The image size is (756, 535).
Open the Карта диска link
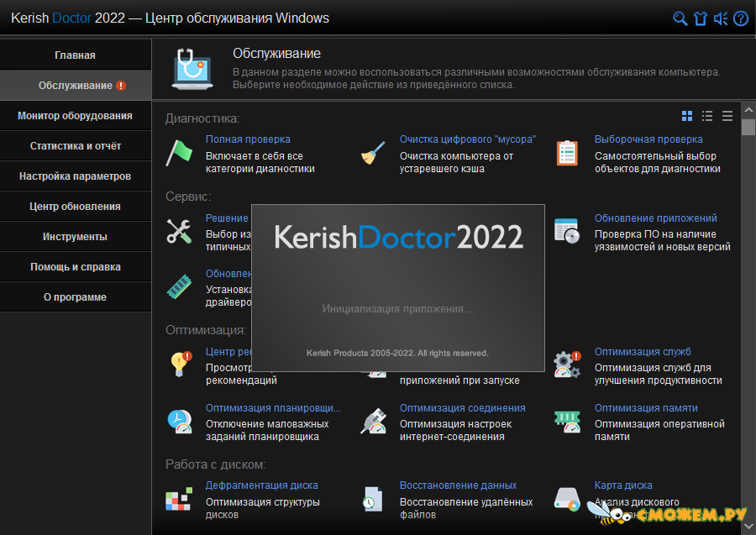[x=623, y=485]
